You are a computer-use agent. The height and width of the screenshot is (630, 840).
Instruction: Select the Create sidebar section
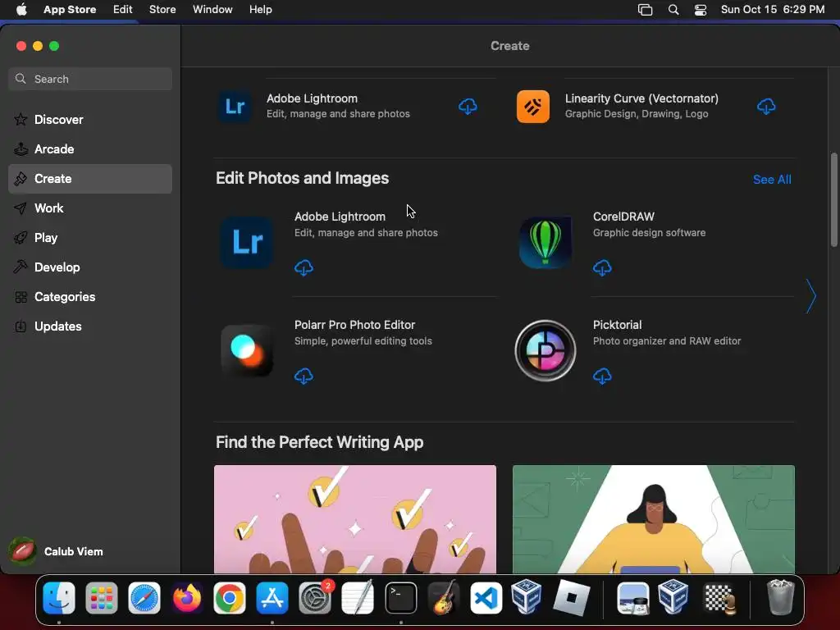point(90,178)
